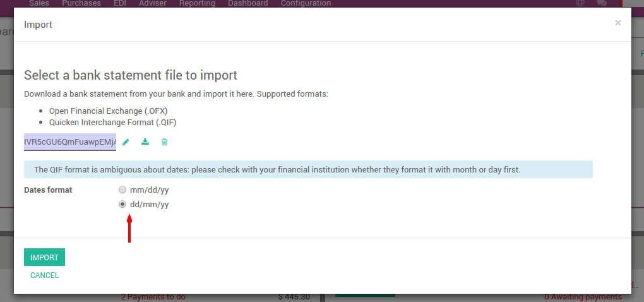Viewport: 644px width, 302px height.
Task: Open the conversations chat bubble icon
Action: pyautogui.click(x=602, y=3)
